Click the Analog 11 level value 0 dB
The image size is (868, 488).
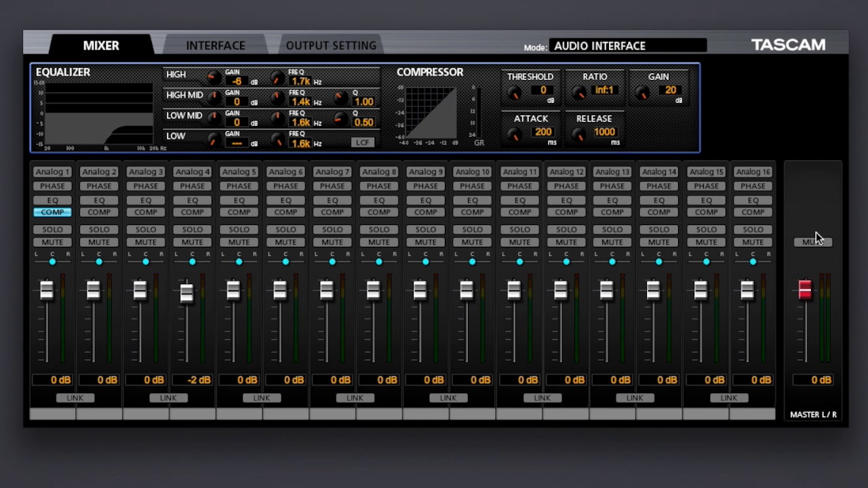519,380
